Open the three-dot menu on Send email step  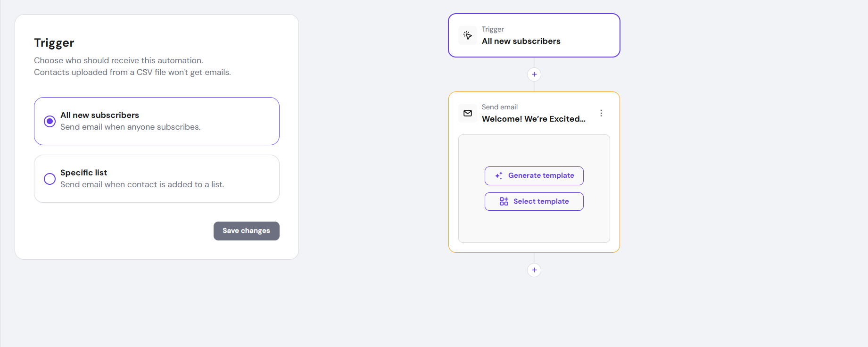601,113
